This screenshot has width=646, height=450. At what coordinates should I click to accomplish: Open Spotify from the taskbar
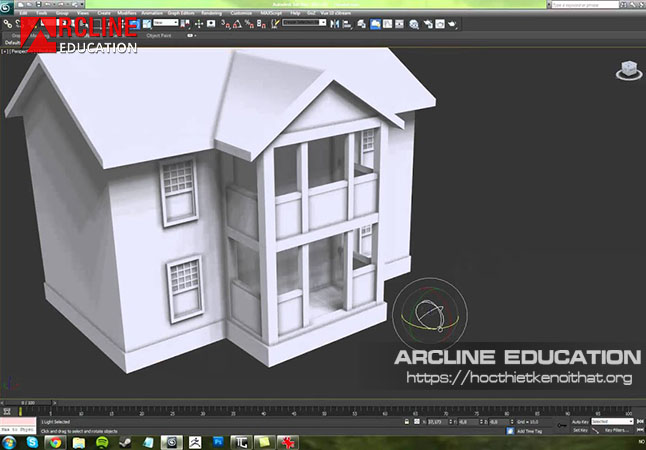(101, 441)
